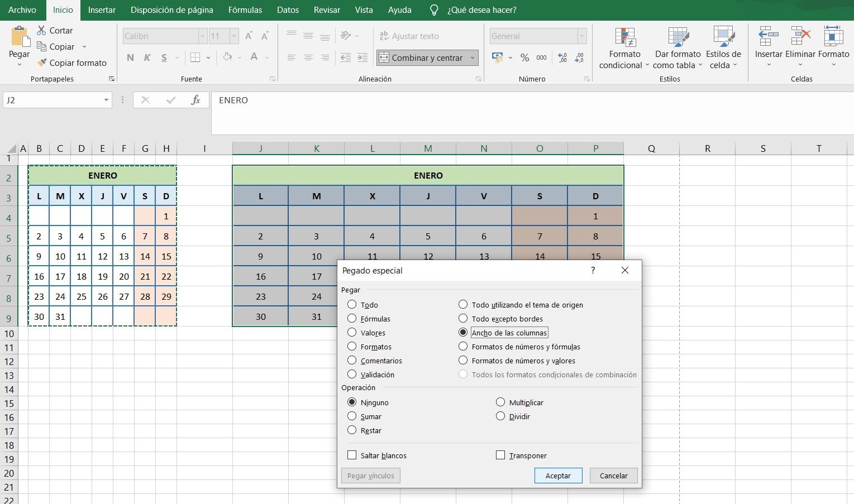
Task: Click the Cancelar button
Action: 613,475
